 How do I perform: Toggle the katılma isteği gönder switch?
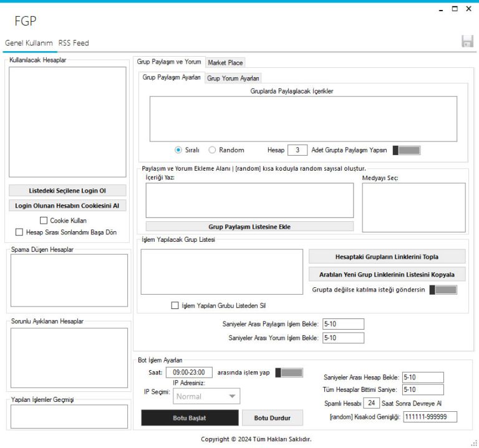pyautogui.click(x=443, y=290)
